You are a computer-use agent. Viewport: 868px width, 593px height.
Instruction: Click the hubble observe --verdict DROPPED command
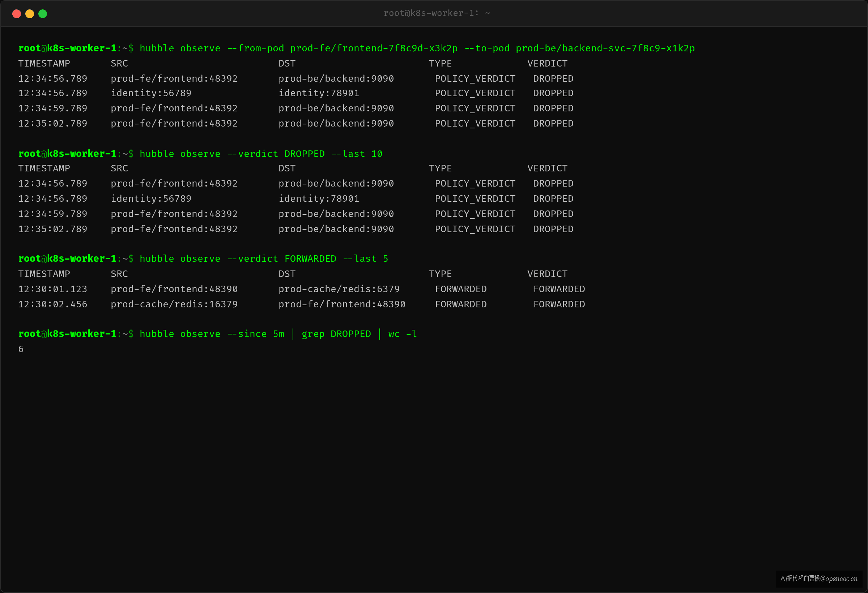261,154
